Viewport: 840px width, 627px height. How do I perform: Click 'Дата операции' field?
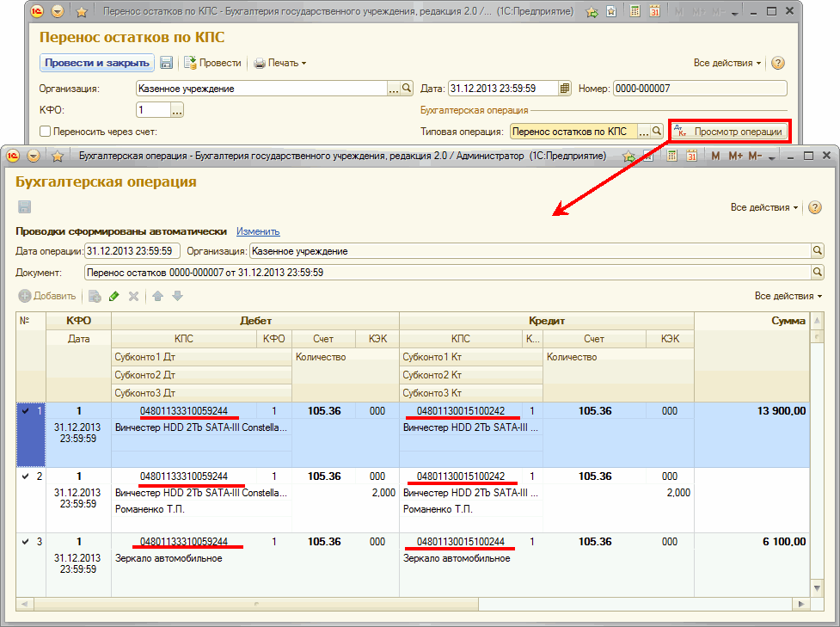click(x=132, y=251)
